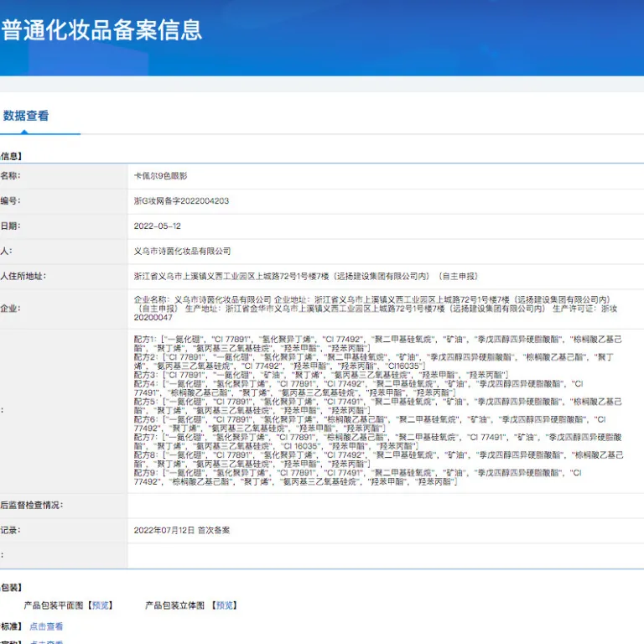This screenshot has width=644, height=644.
Task: Select the license number 20200047
Action: [x=153, y=318]
